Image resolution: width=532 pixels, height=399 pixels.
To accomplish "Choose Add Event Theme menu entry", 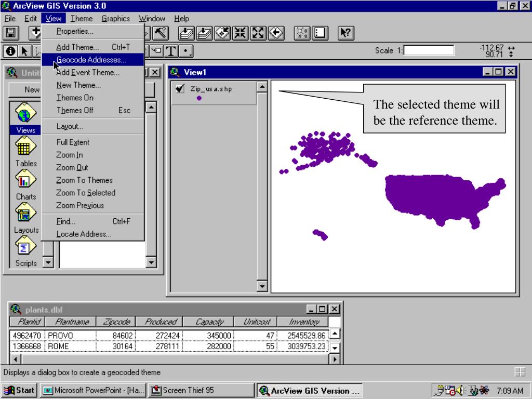I will [92, 72].
